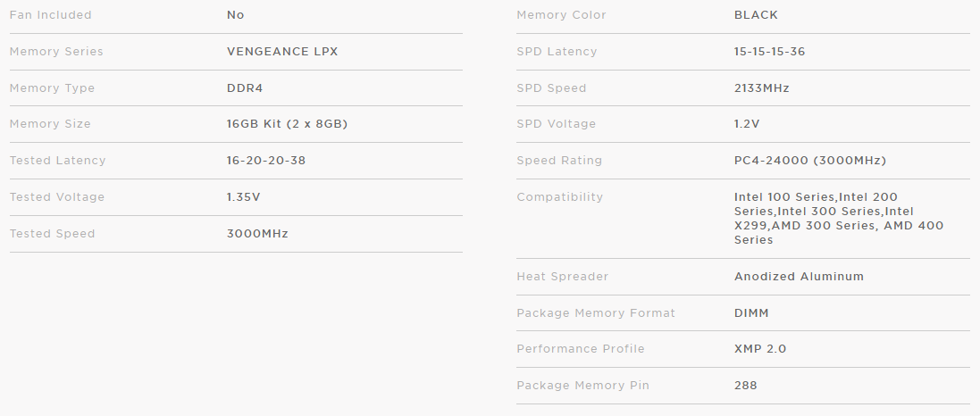The image size is (980, 416).
Task: Click the 288 memory pin value
Action: (745, 386)
